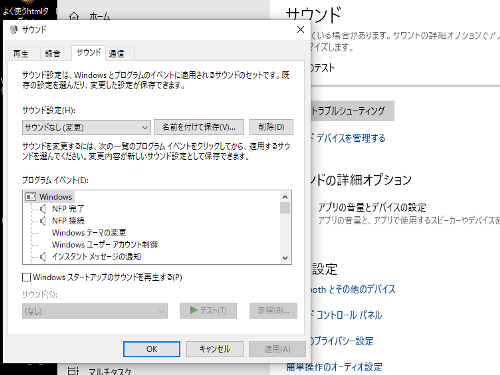
Task: Click the sound dialog title bar icon
Action: click(x=13, y=30)
